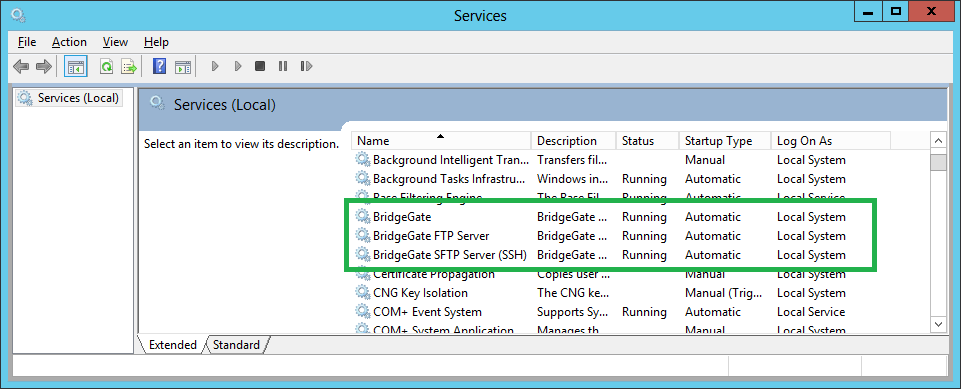The width and height of the screenshot is (961, 389).
Task: Select the Background Tasks Infrastru... service name
Action: 449,179
